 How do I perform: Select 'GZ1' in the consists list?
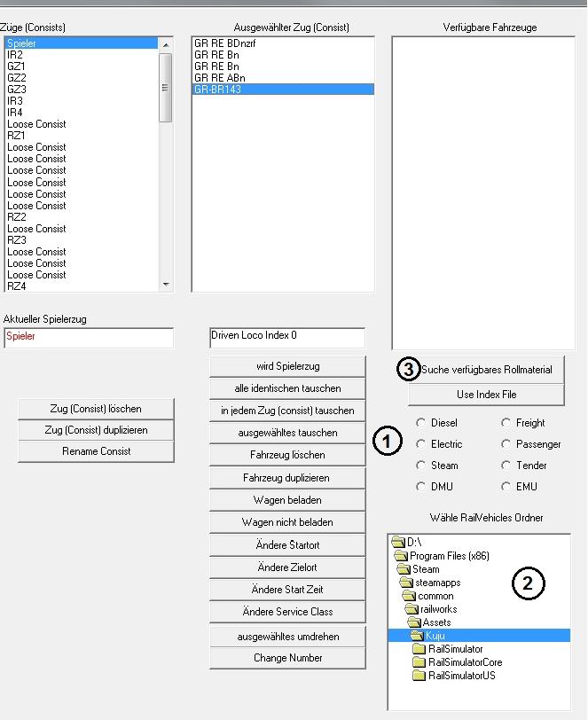(x=82, y=67)
